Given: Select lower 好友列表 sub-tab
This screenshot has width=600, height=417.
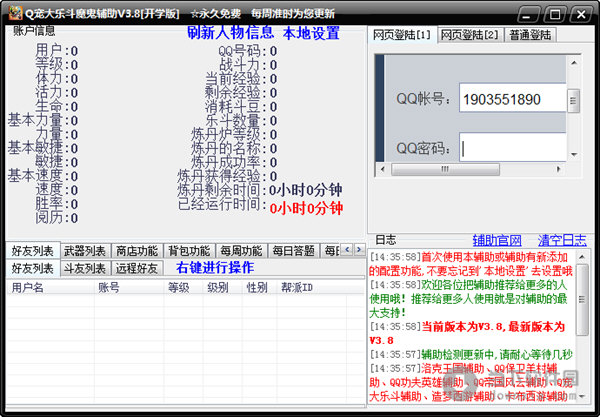Looking at the screenshot, I should (x=33, y=268).
